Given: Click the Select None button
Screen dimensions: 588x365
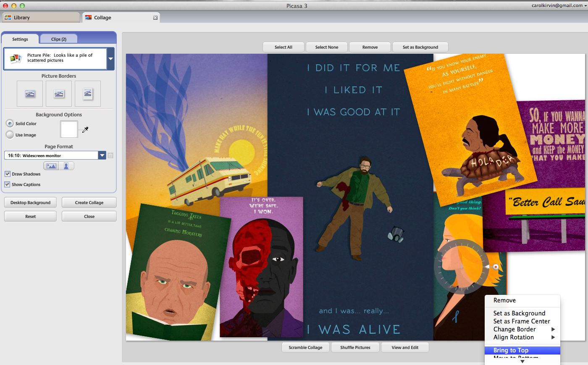Looking at the screenshot, I should pyautogui.click(x=327, y=47).
